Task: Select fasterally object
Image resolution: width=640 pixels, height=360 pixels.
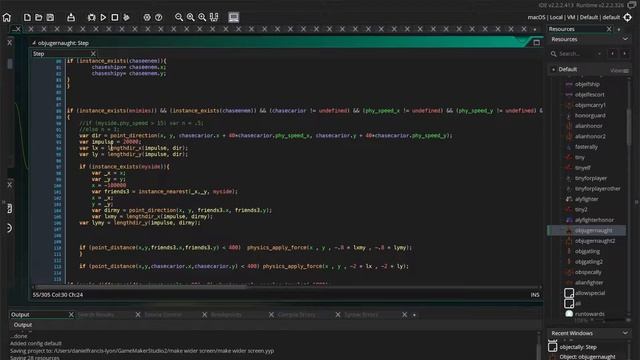Action: [x=586, y=147]
